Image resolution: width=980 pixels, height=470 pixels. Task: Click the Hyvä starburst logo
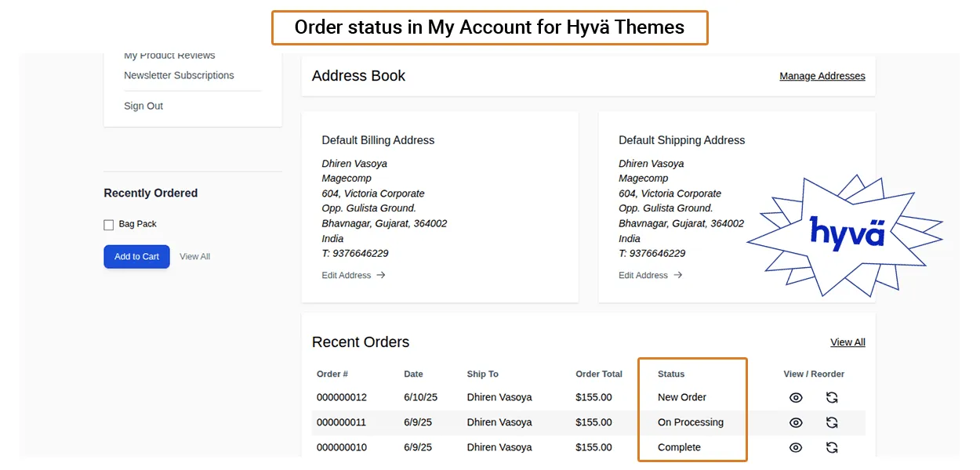(846, 233)
